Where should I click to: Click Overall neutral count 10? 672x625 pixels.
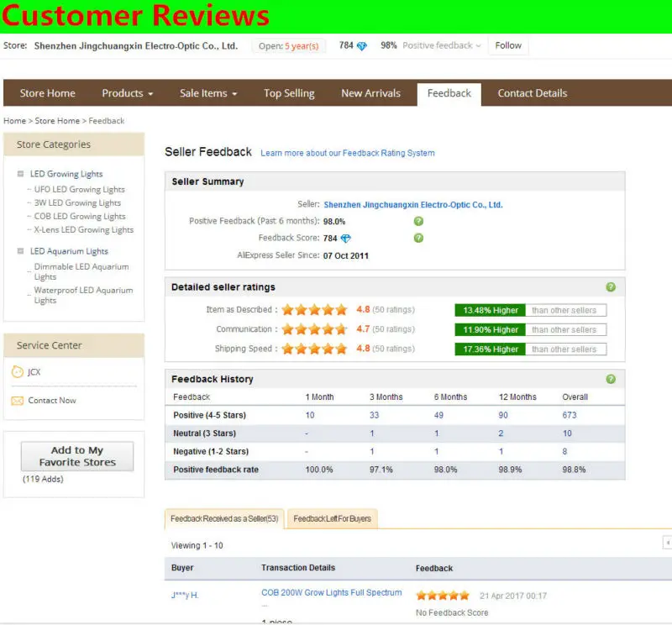[567, 433]
